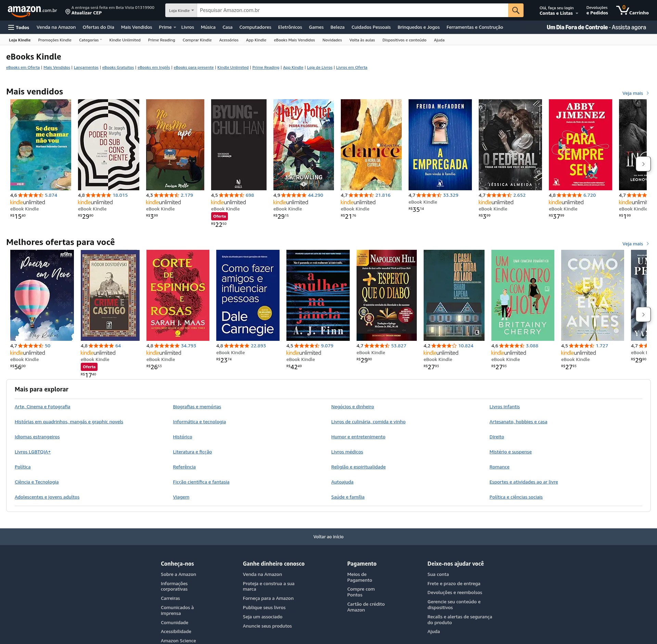The image size is (657, 644).
Task: Open Romance category link
Action: [x=499, y=467]
